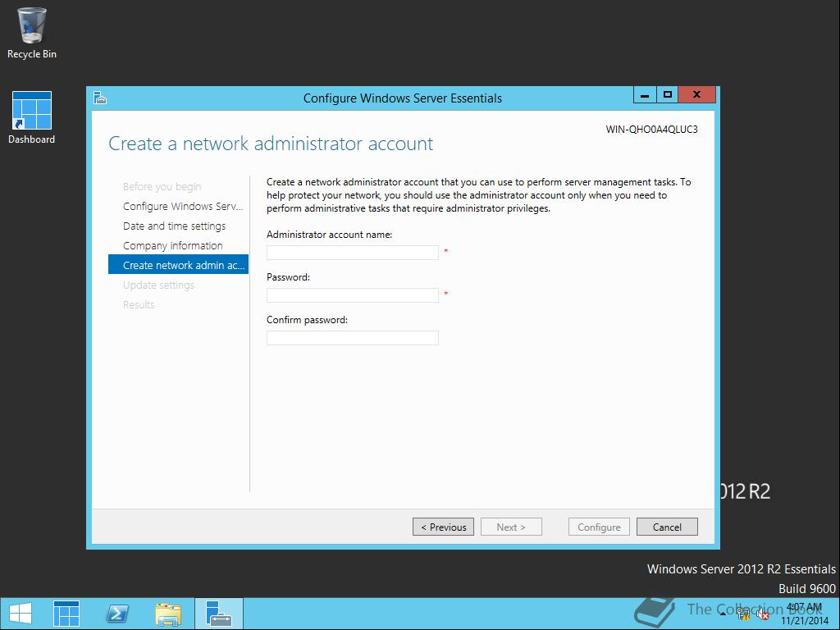Click the Create a network administrator account heading

click(271, 144)
